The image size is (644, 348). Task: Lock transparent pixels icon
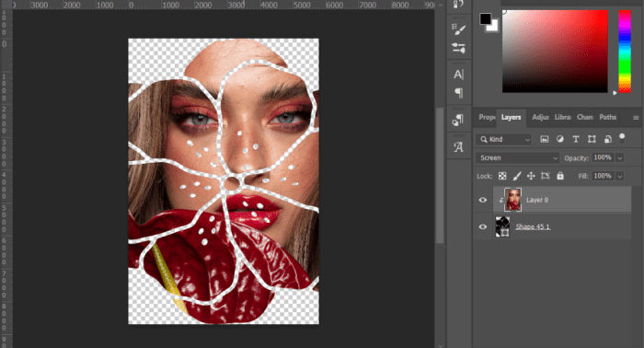pyautogui.click(x=502, y=176)
